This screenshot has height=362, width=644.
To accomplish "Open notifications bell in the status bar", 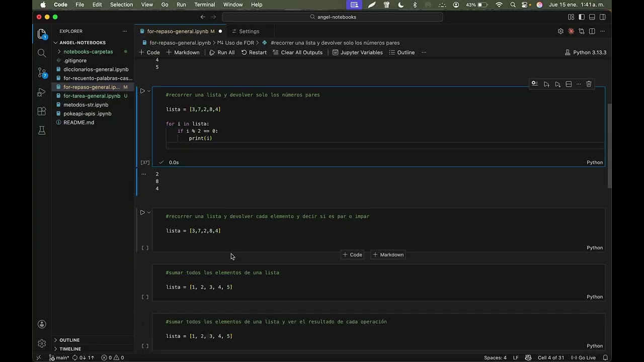I will [x=605, y=358].
